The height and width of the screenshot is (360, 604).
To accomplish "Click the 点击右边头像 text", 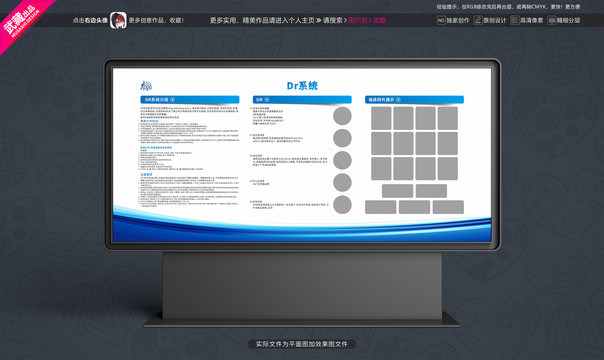I will 90,20.
